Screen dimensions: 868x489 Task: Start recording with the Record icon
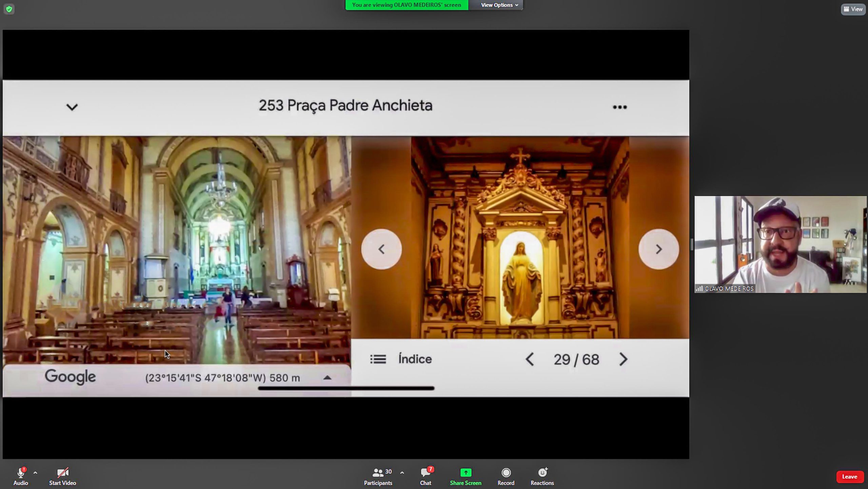point(506,472)
